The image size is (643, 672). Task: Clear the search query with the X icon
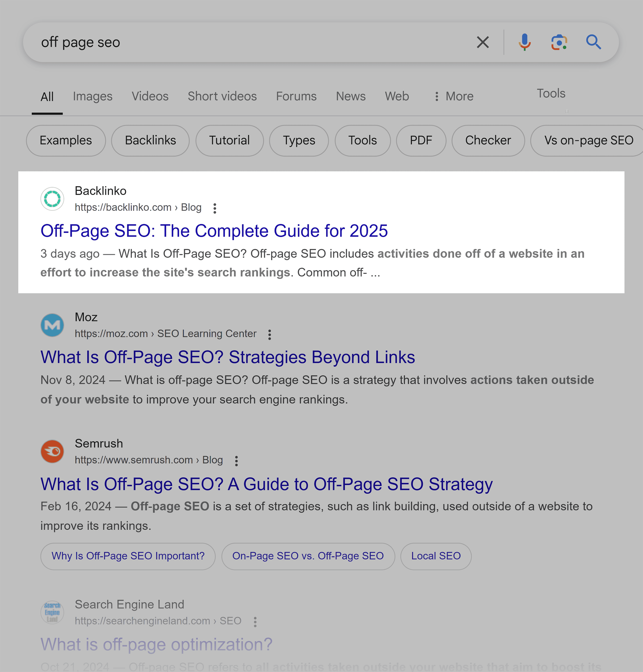click(x=483, y=42)
